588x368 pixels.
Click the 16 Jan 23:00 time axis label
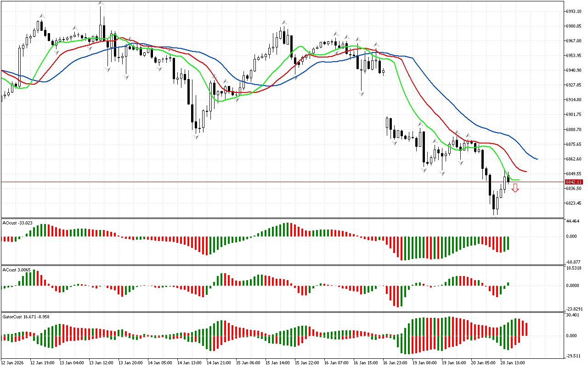(x=395, y=362)
